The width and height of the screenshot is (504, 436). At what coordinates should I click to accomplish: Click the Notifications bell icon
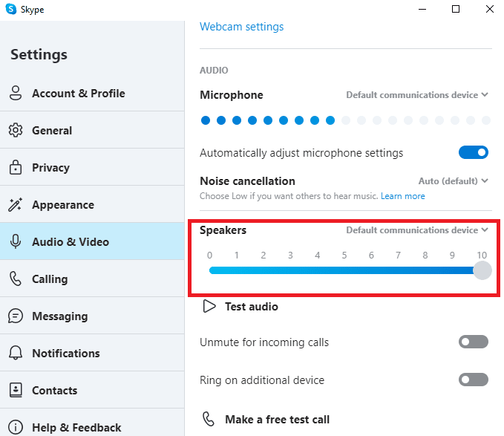[16, 353]
